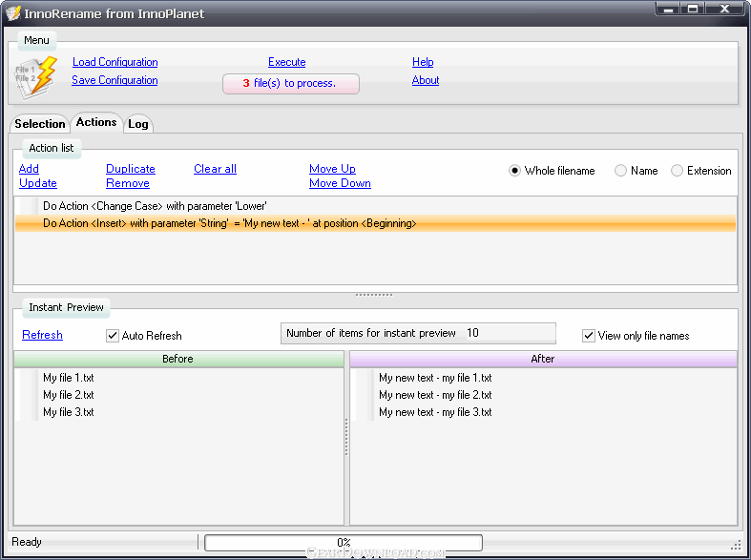Click the Ready status text
Image resolution: width=751 pixels, height=560 pixels.
coord(27,542)
